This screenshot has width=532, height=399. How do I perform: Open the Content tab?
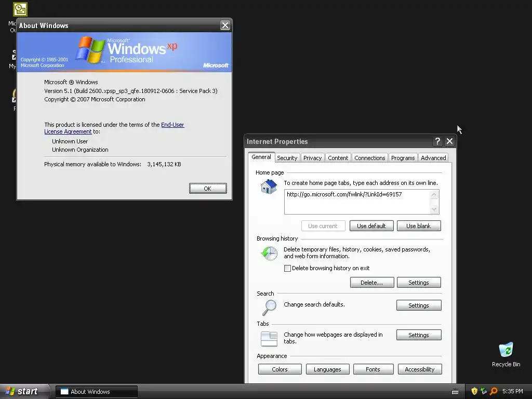click(338, 158)
